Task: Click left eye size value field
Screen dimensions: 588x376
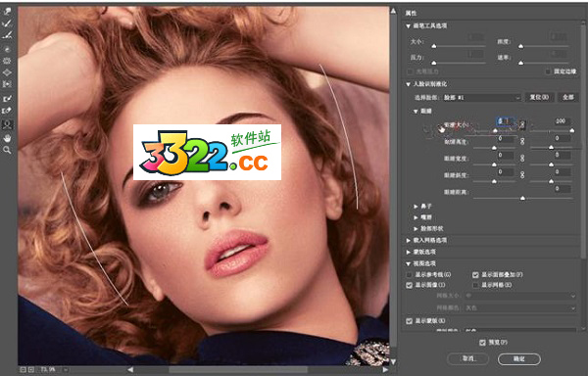Action: (506, 121)
